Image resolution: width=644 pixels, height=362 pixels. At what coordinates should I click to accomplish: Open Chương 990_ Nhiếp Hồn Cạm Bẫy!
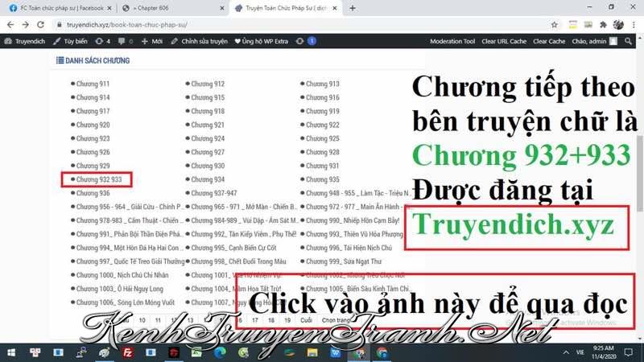pyautogui.click(x=353, y=220)
